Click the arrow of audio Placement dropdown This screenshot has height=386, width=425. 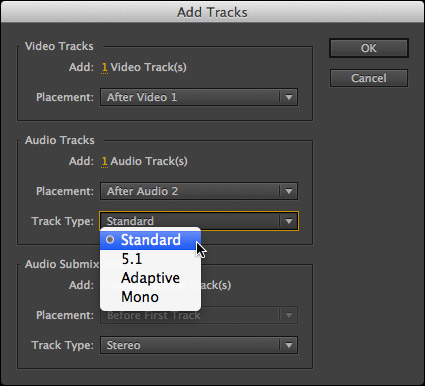tap(289, 191)
